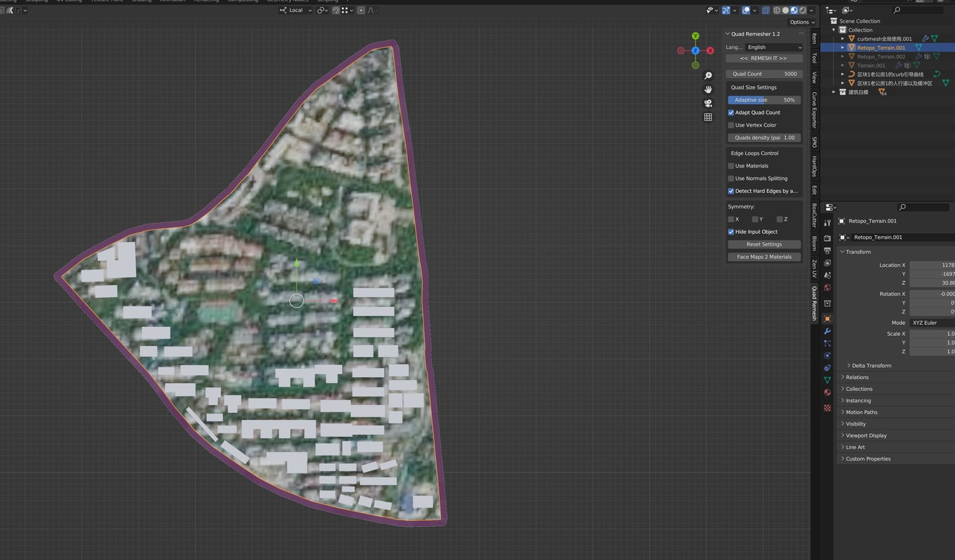The image size is (955, 560).
Task: Click the green Y axis gizmo ball
Action: point(695,36)
